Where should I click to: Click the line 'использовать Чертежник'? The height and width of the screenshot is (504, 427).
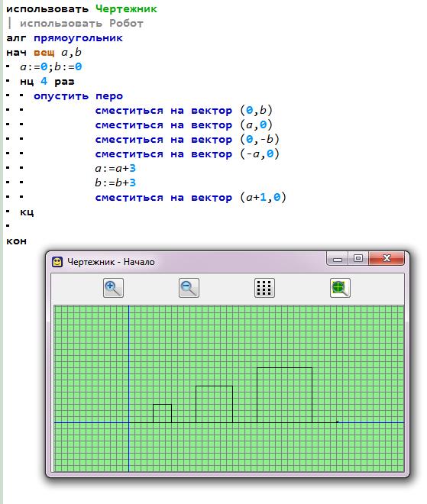(x=82, y=8)
